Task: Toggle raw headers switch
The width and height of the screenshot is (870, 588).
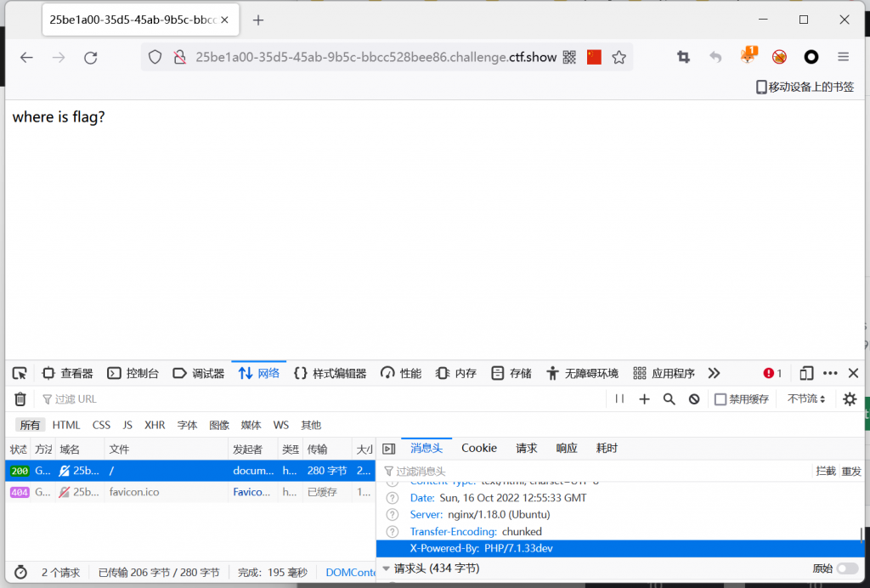Action: tap(847, 568)
